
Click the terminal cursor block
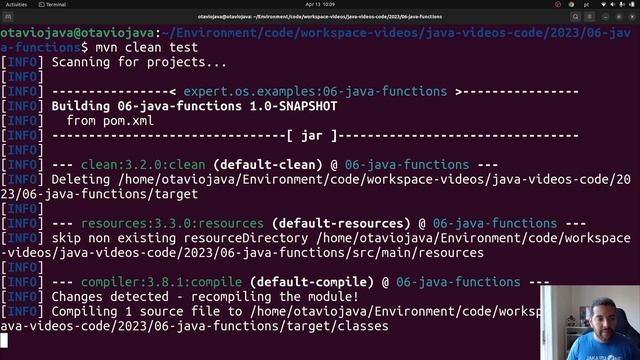coord(4,340)
